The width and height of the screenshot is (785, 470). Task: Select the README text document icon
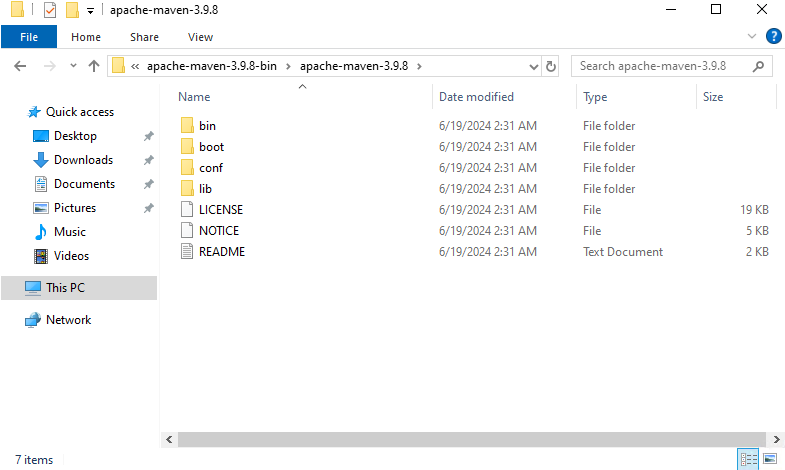pyautogui.click(x=187, y=252)
